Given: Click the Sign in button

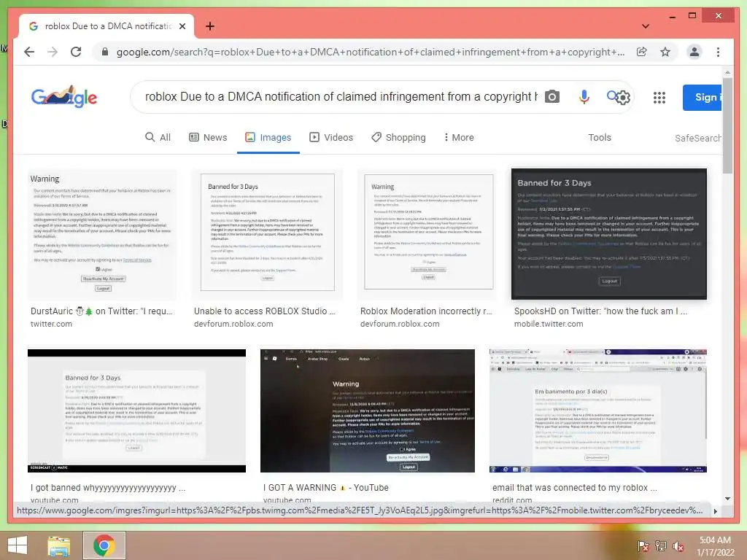Looking at the screenshot, I should (x=703, y=98).
